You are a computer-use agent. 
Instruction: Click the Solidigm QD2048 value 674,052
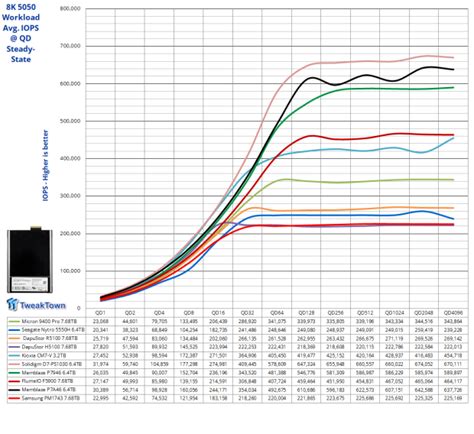point(423,364)
